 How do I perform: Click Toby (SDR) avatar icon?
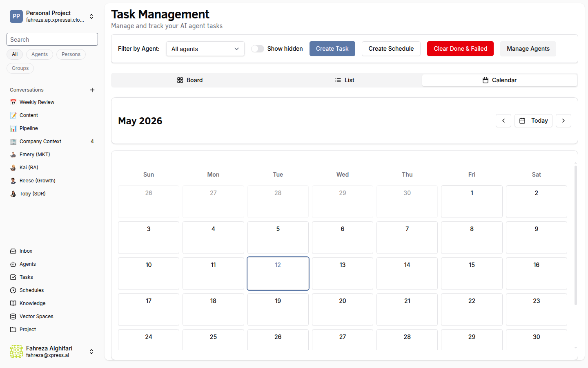(13, 194)
